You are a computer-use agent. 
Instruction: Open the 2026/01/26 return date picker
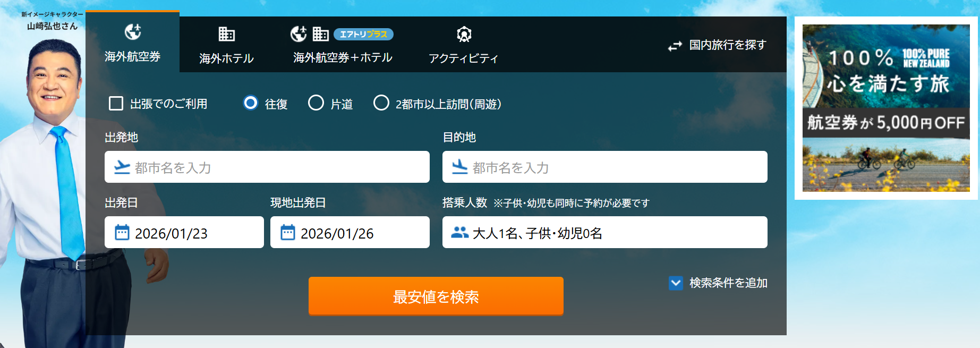(x=350, y=233)
